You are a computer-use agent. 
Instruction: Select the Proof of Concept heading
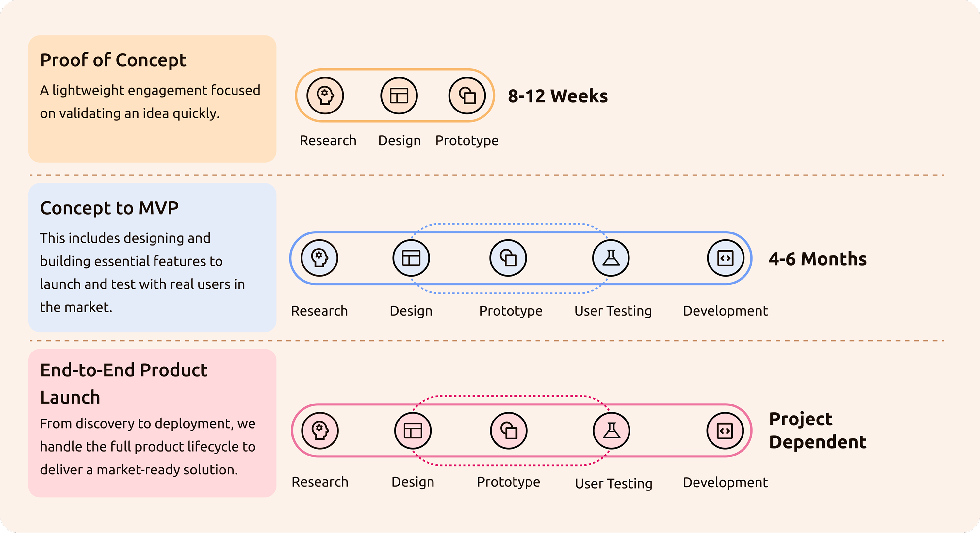pos(113,60)
